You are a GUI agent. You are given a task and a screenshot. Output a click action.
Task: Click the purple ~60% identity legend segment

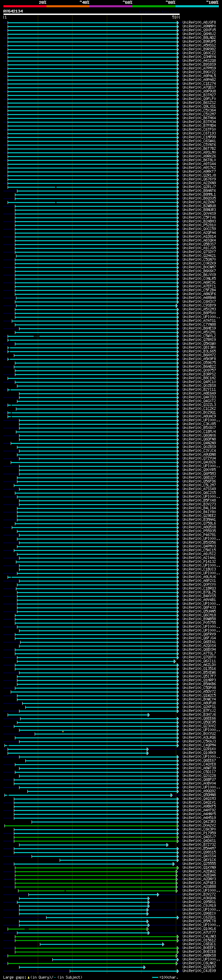click(x=111, y=6)
